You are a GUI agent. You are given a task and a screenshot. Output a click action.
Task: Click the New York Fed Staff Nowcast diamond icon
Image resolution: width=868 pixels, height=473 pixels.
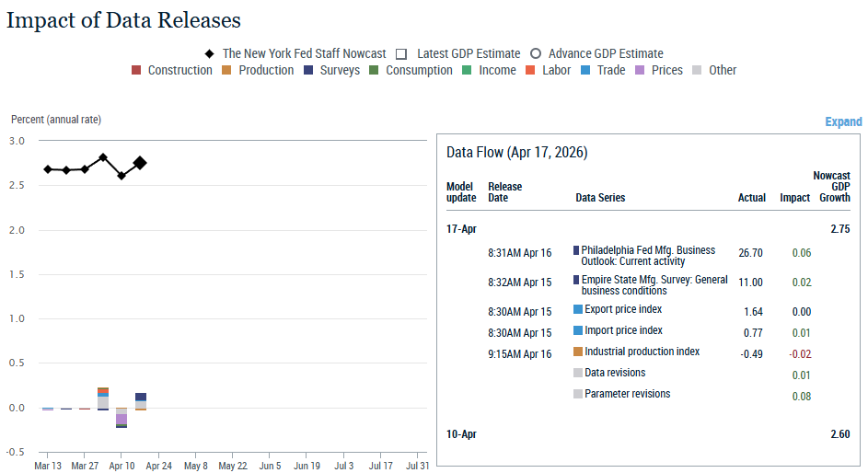coord(210,54)
